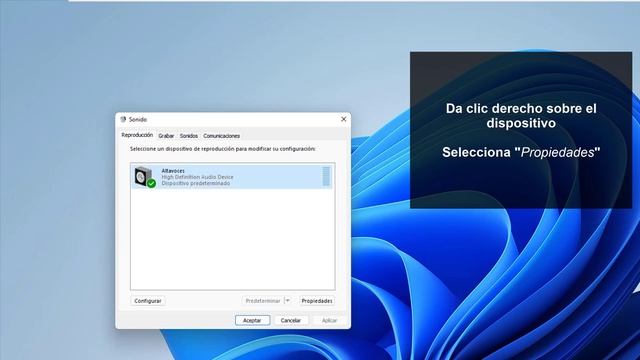Open the Reproducción tab
640x360 pixels.
(137, 135)
